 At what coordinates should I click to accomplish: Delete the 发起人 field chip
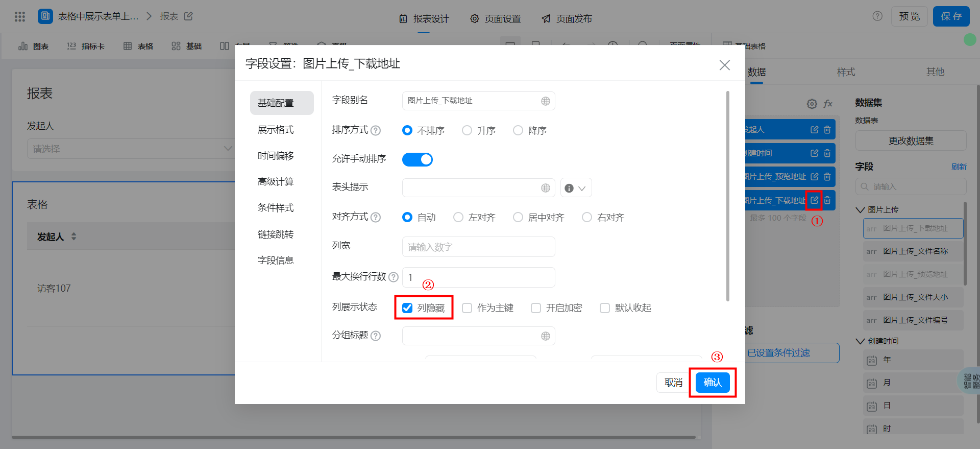tap(827, 130)
